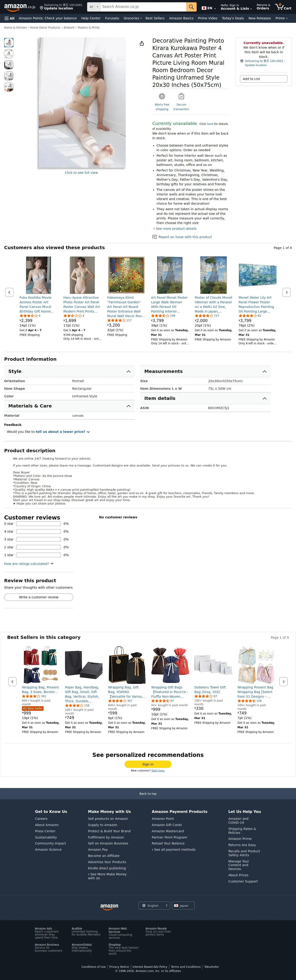Click the Report an issue speech icon

[154, 237]
